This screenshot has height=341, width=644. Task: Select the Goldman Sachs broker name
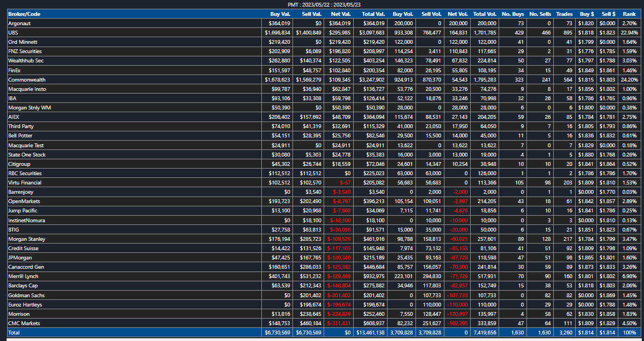(x=26, y=296)
